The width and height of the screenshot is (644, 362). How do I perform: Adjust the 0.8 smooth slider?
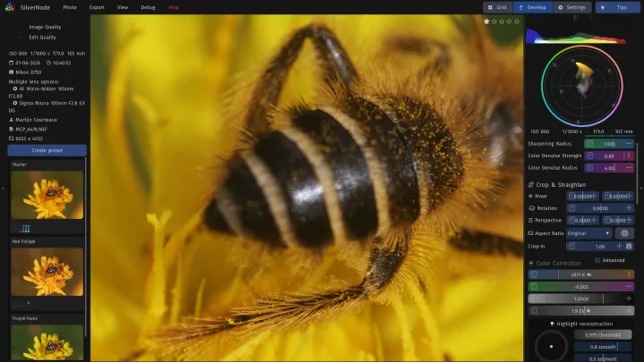click(x=603, y=347)
